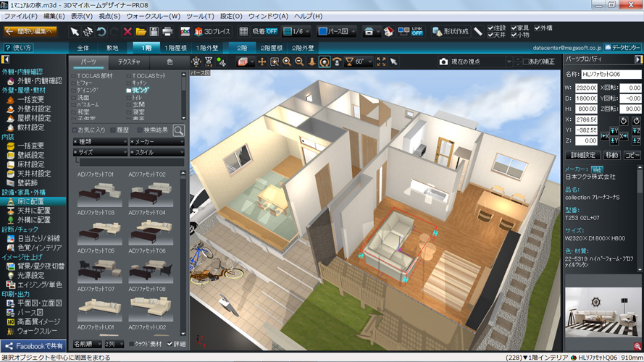Click the parts search magnifier button
Screen dimensions: 644x362
coord(178,130)
